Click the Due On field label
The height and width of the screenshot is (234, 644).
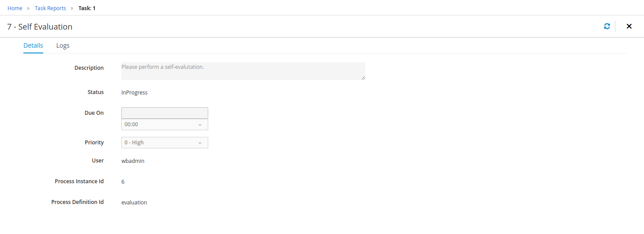coord(94,113)
